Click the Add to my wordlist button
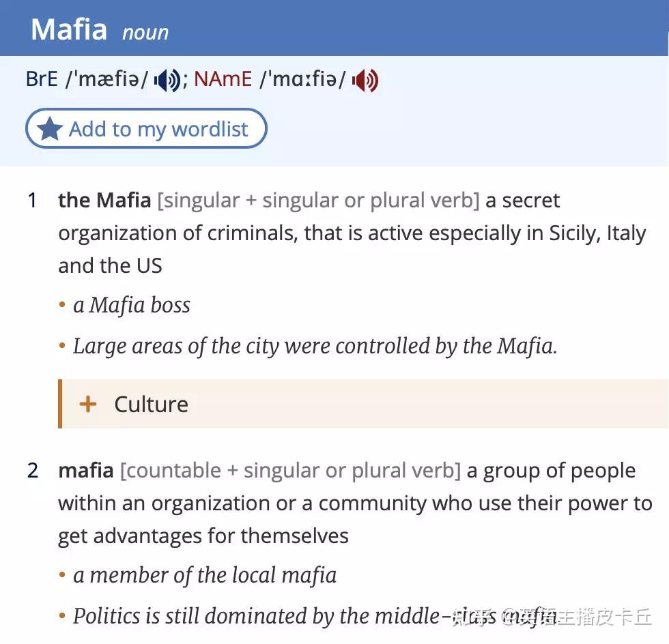 click(145, 128)
